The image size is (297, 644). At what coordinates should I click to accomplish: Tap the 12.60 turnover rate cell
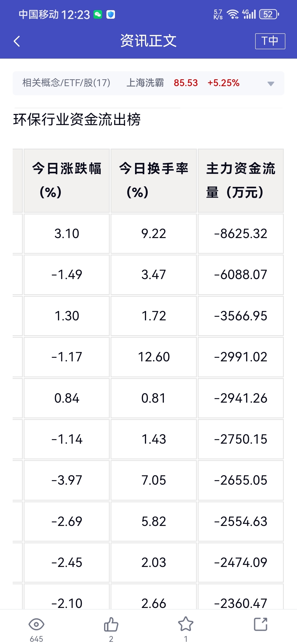[x=153, y=357]
